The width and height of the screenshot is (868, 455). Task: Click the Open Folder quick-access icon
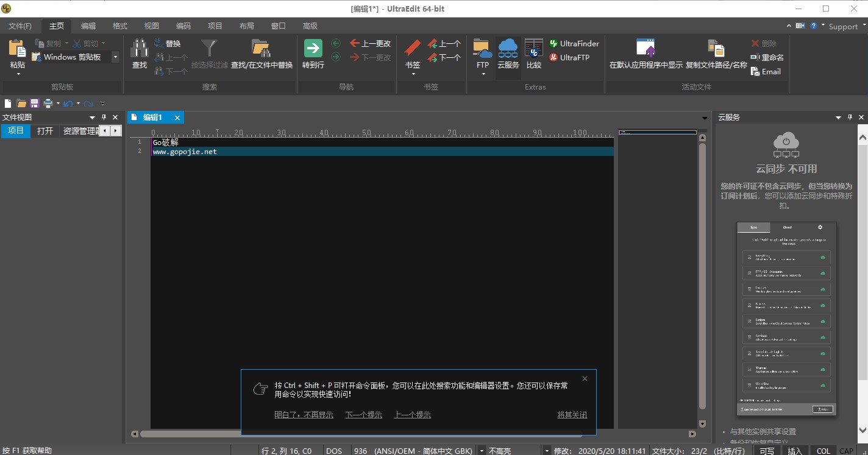click(21, 104)
